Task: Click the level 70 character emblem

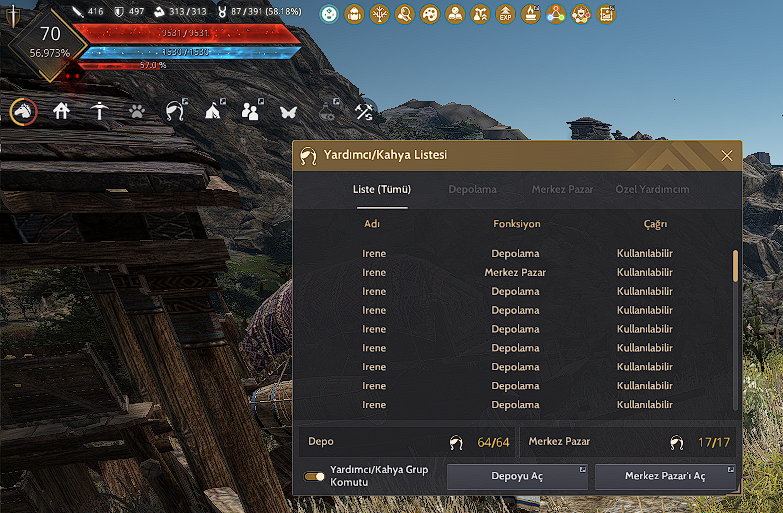Action: coord(49,43)
